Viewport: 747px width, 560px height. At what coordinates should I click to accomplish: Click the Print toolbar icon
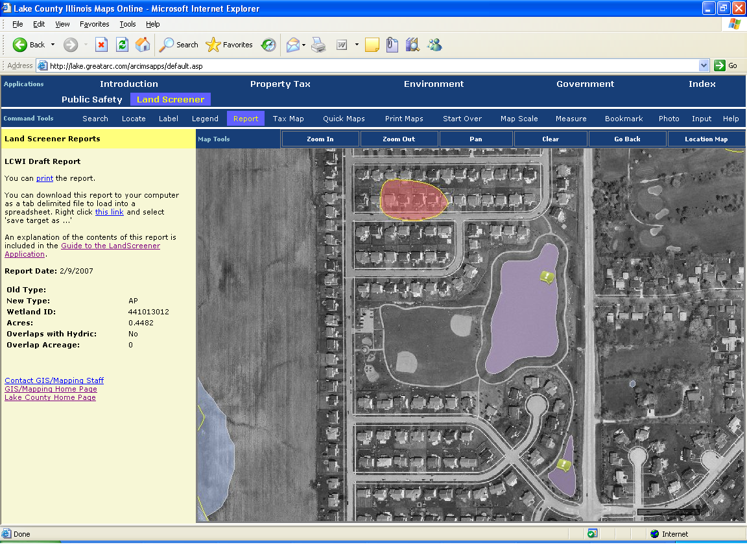pos(318,45)
